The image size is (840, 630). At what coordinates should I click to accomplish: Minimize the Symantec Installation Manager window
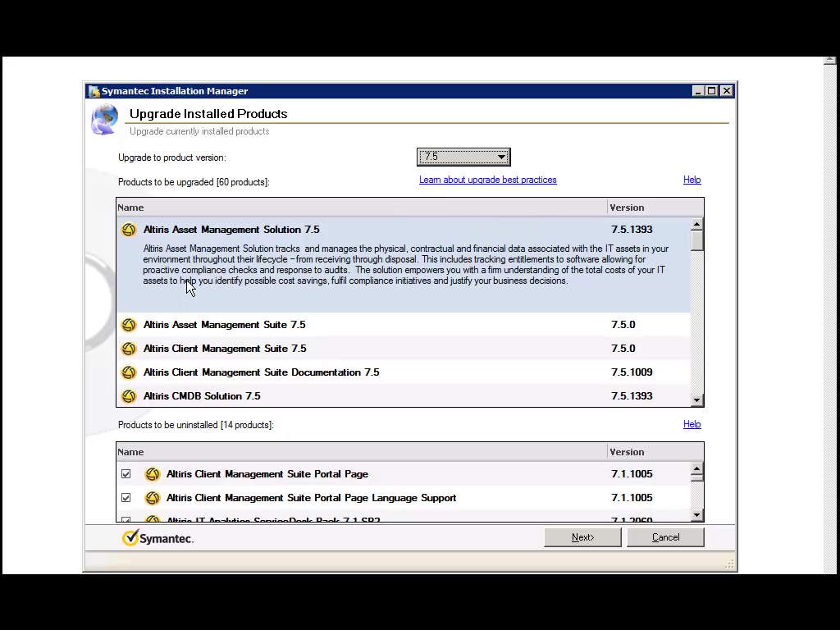click(697, 91)
